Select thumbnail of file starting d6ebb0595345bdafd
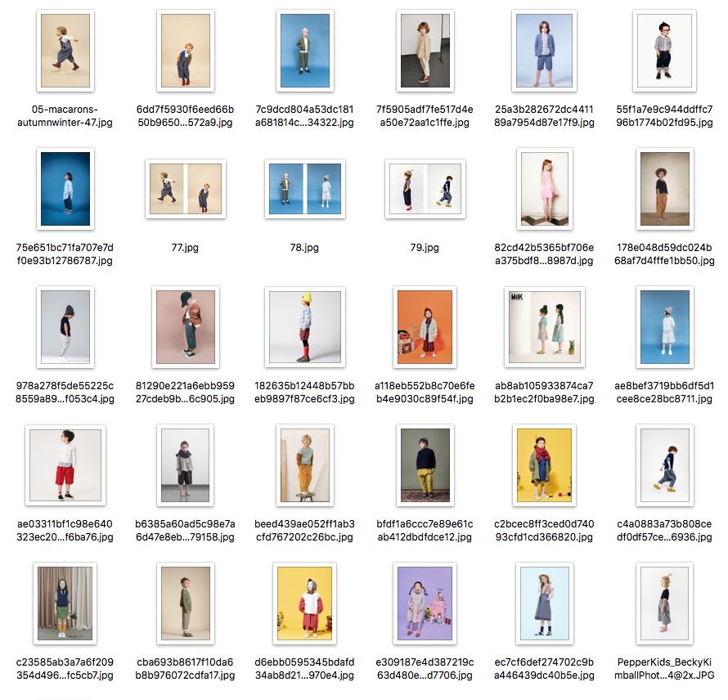The height and width of the screenshot is (700, 728). [304, 604]
